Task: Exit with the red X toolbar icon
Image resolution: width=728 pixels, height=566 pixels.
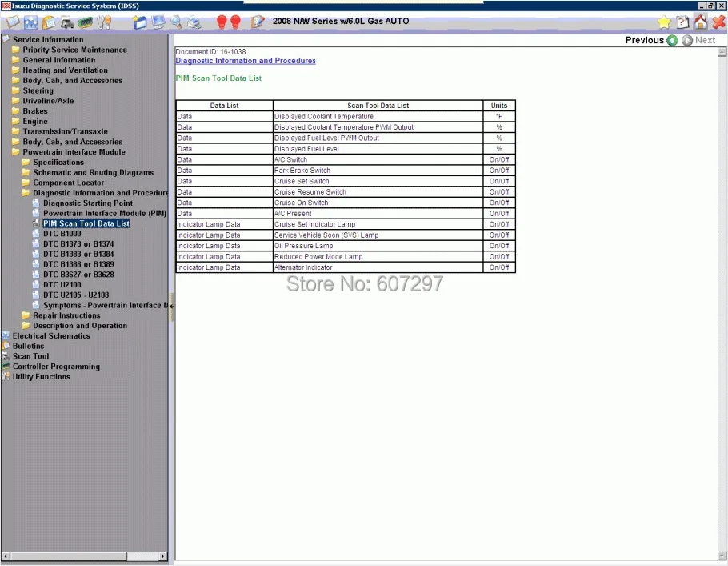Action: click(x=718, y=22)
